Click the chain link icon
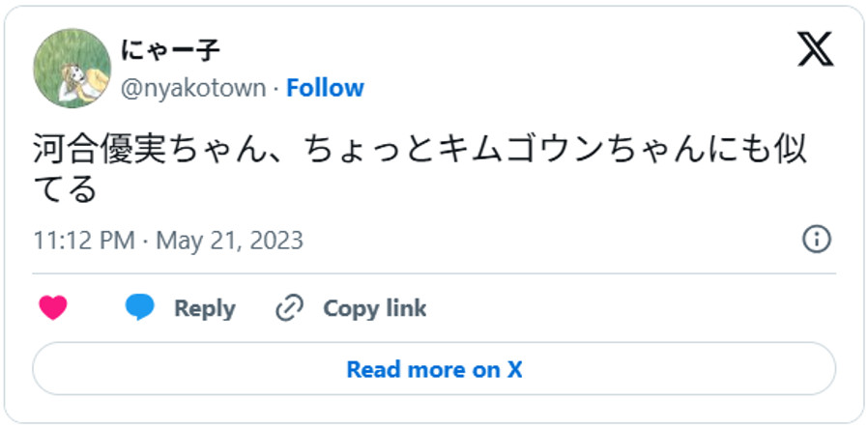This screenshot has height=429, width=868. coord(289,308)
